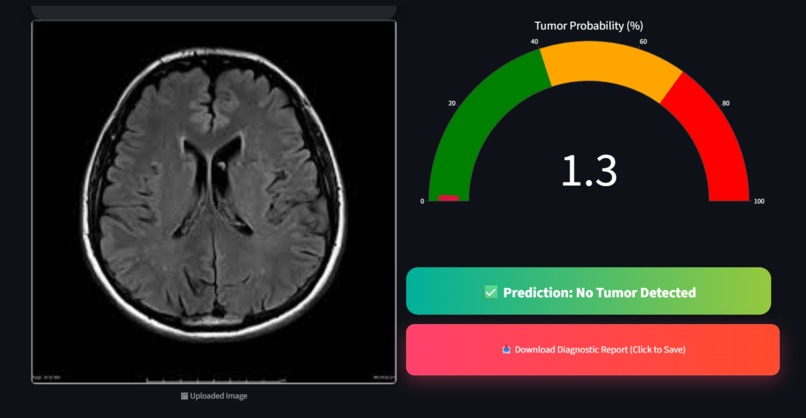Click the Download Diagnostic Report button
806x418 pixels.
[593, 350]
